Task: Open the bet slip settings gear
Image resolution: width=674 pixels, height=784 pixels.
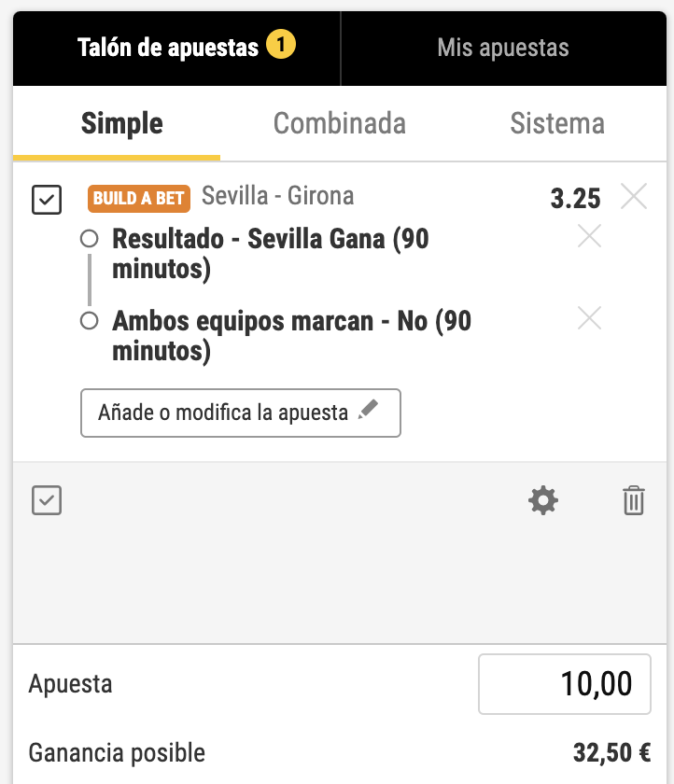Action: click(542, 501)
